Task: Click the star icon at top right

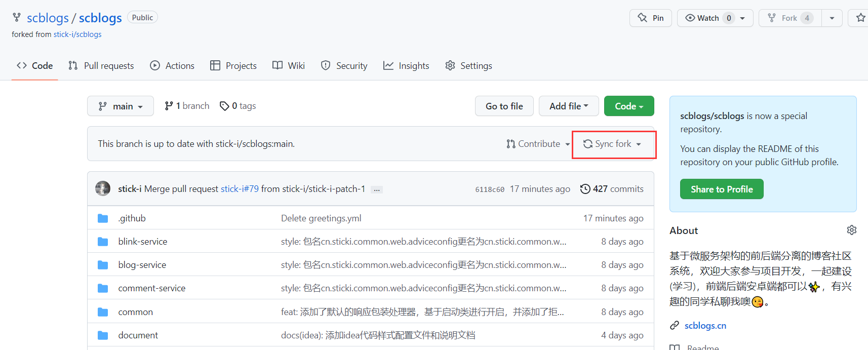Action: [x=860, y=18]
